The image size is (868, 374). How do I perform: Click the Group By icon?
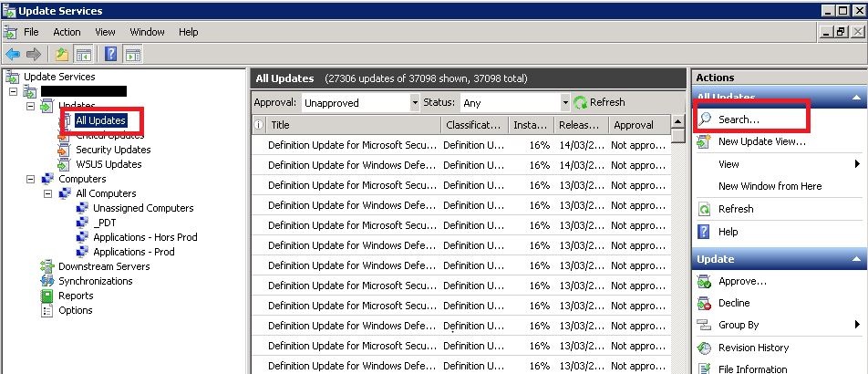704,326
